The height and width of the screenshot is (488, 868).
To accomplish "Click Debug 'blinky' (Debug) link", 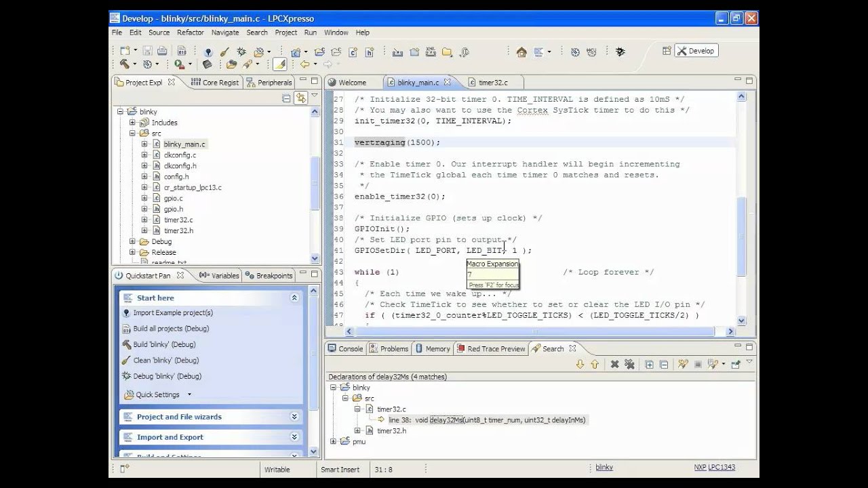I will coord(167,376).
